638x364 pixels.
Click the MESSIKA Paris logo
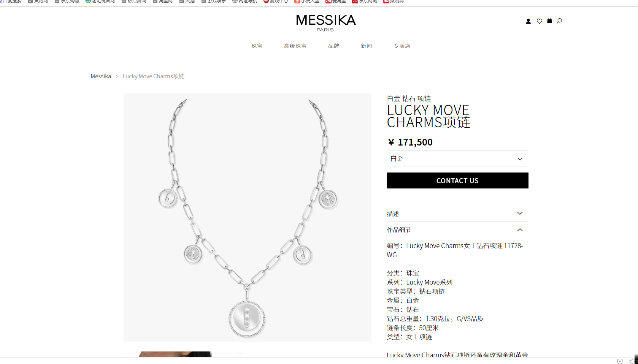pos(326,23)
